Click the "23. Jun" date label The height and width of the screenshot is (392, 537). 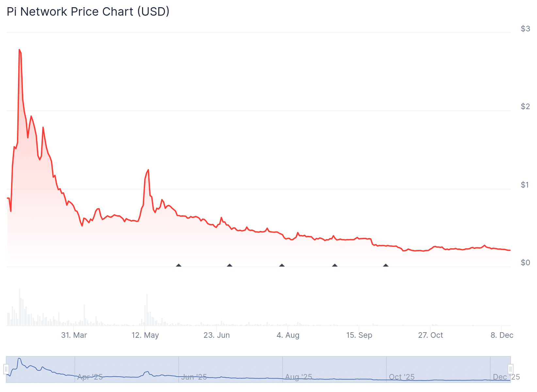tap(217, 335)
